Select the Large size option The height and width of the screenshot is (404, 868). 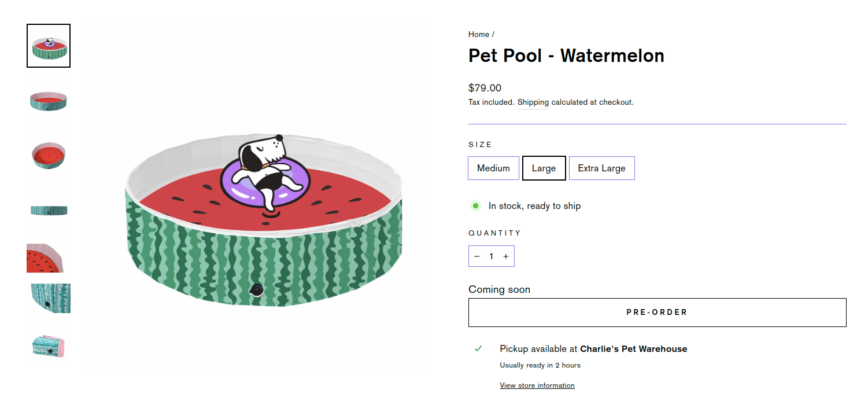click(x=544, y=168)
